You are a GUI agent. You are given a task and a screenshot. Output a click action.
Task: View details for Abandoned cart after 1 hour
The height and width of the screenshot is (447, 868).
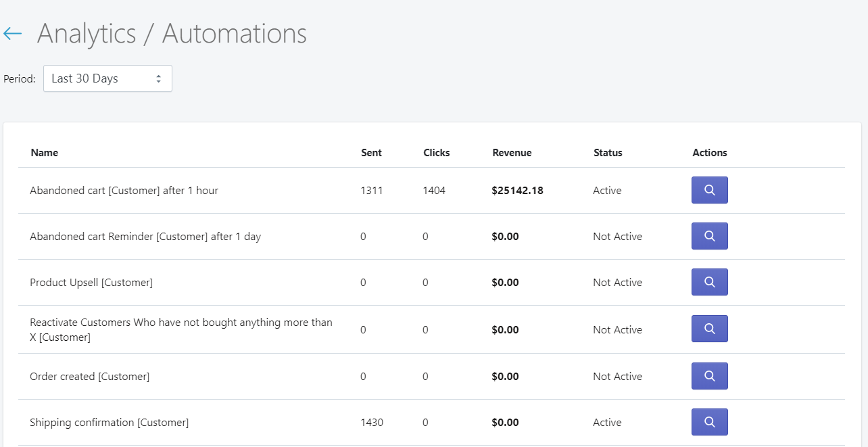709,190
